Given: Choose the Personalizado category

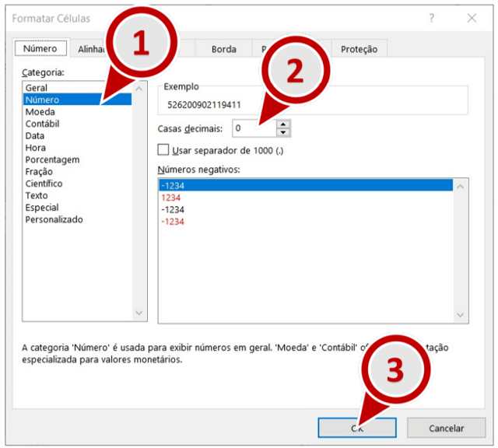Looking at the screenshot, I should [54, 219].
